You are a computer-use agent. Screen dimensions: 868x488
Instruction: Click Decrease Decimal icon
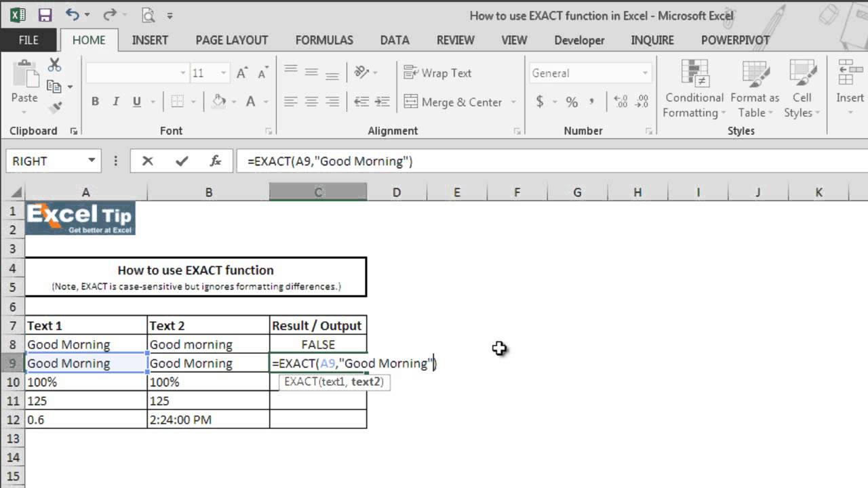point(643,102)
